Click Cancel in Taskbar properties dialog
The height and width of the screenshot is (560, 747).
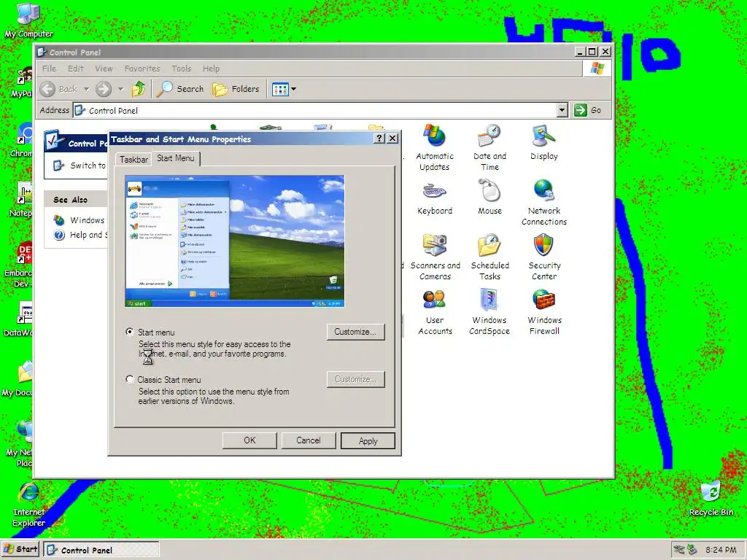[309, 440]
